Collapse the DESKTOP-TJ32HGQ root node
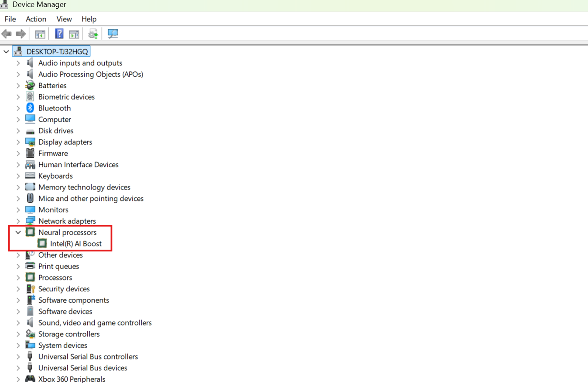This screenshot has height=383, width=588. [x=6, y=52]
